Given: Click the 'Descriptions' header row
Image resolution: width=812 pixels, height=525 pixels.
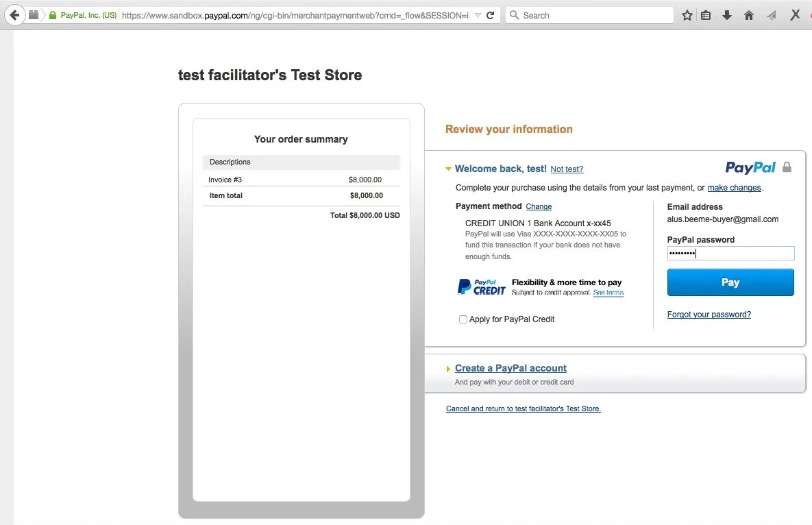Looking at the screenshot, I should pos(302,162).
